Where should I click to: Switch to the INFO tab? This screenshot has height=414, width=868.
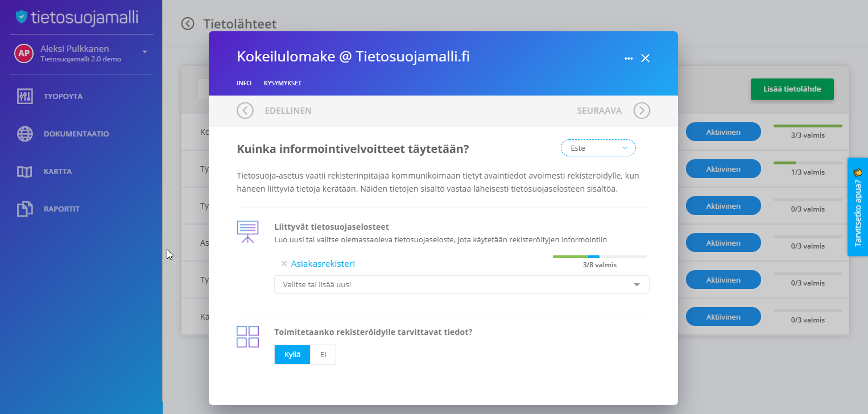[x=244, y=83]
